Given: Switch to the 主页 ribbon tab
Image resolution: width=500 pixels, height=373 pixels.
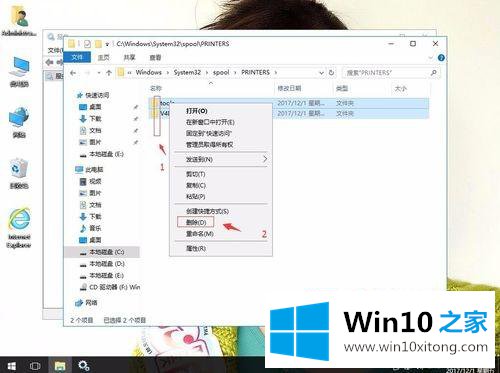Looking at the screenshot, I should click(x=104, y=57).
